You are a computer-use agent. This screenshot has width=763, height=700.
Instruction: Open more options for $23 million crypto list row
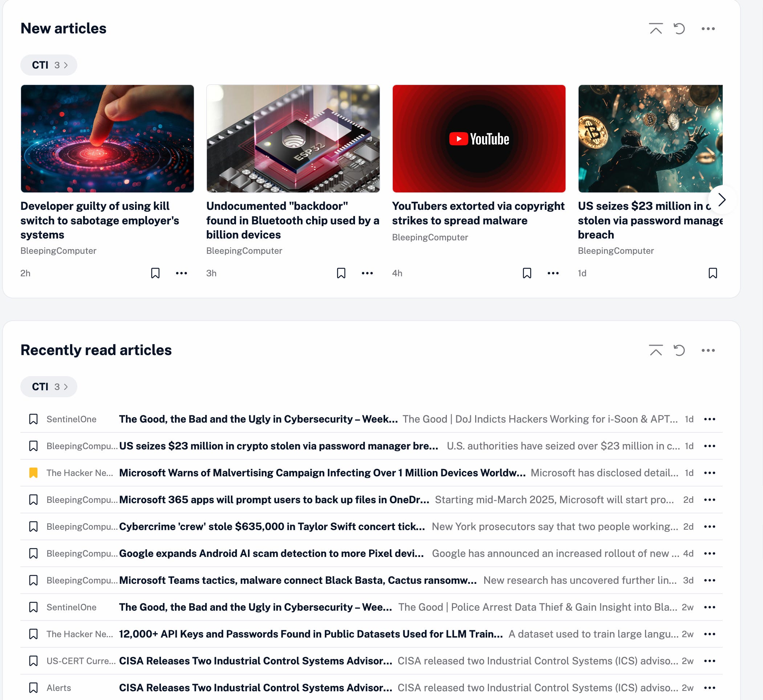[x=710, y=446]
